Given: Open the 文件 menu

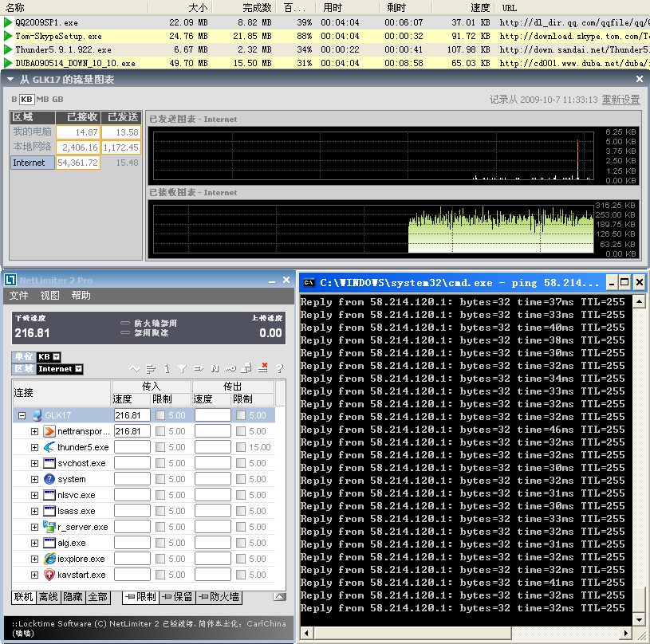Looking at the screenshot, I should click(x=18, y=296).
